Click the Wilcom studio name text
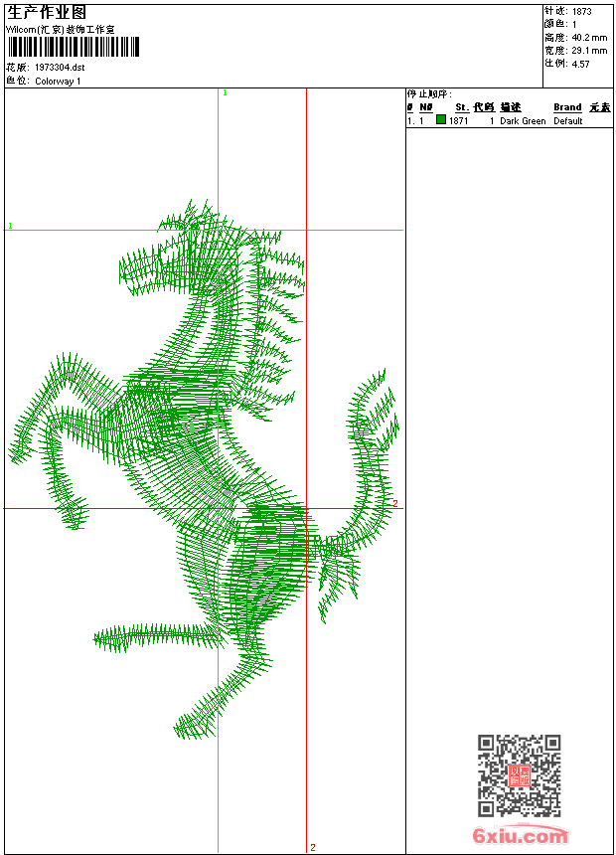The image size is (616, 855). (61, 30)
